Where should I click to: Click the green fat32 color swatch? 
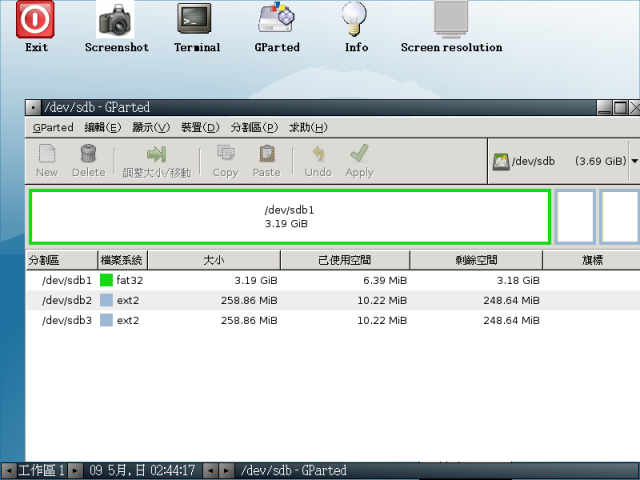coord(106,280)
